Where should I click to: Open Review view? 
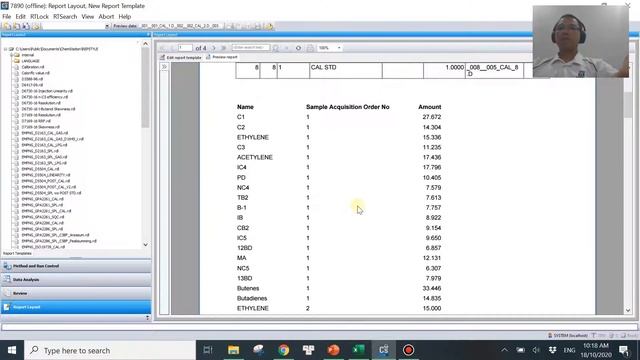76,293
